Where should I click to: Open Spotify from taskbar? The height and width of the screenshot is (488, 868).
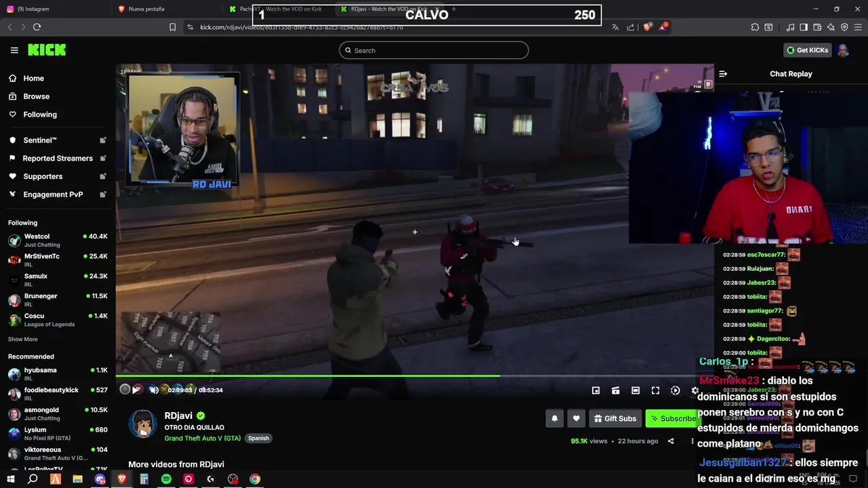point(166,479)
